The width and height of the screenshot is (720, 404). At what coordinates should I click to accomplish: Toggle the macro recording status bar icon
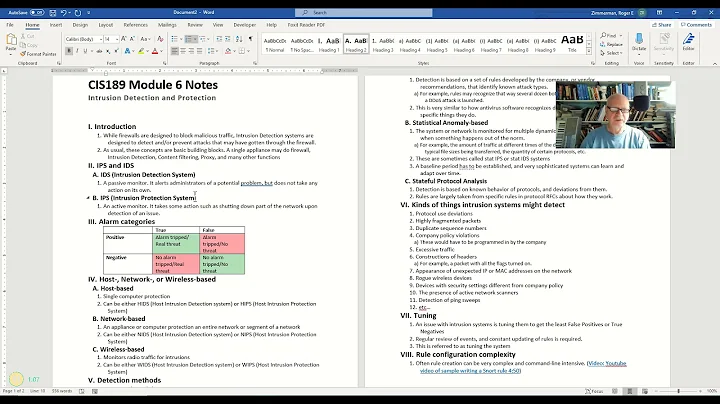95,391
